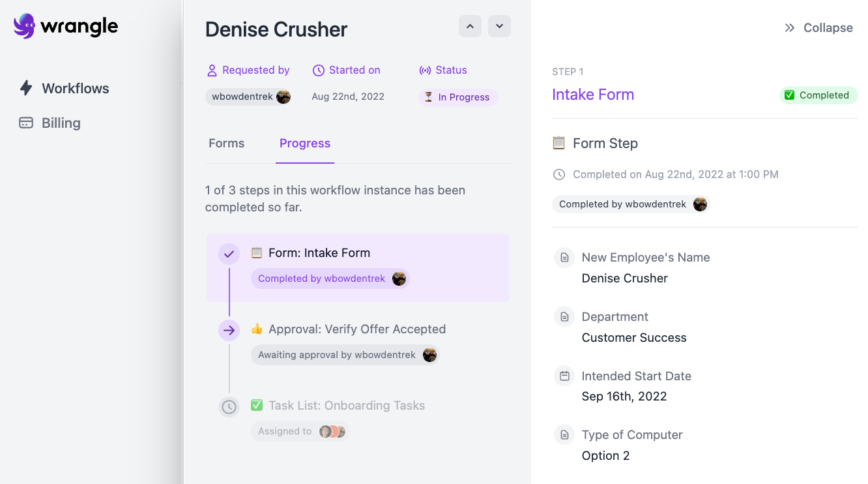This screenshot has width=868, height=484.
Task: Collapse the step details panel
Action: (x=818, y=28)
